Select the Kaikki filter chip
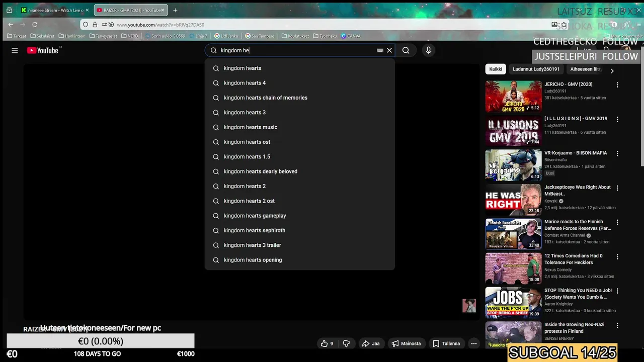The image size is (644, 362). (496, 69)
